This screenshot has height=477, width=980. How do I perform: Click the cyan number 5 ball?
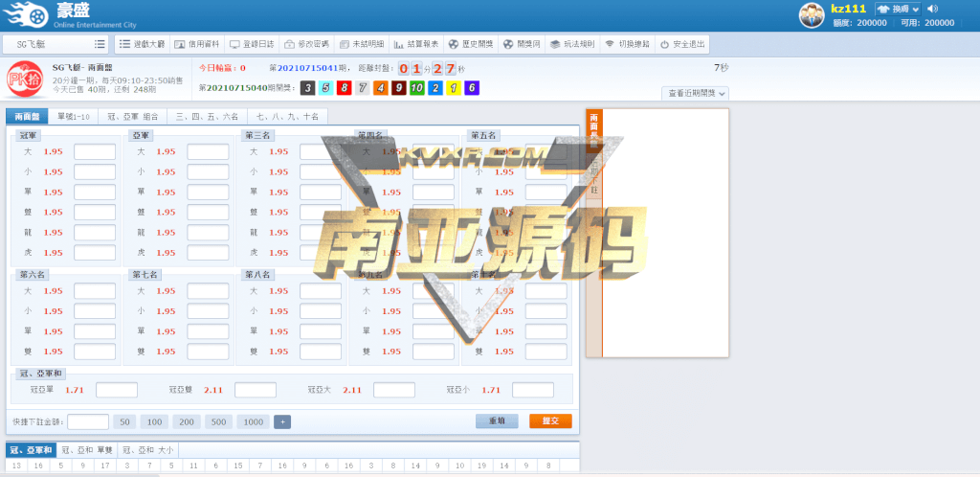click(x=325, y=88)
